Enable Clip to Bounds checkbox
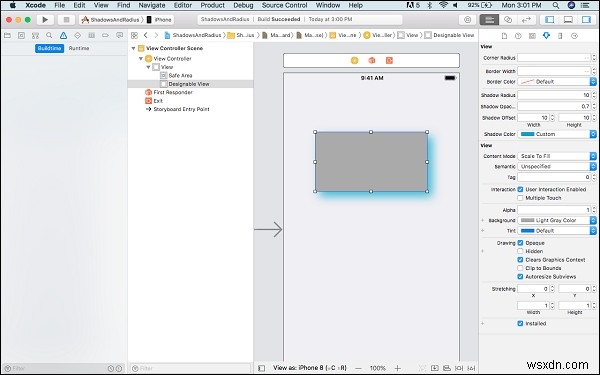 click(520, 268)
